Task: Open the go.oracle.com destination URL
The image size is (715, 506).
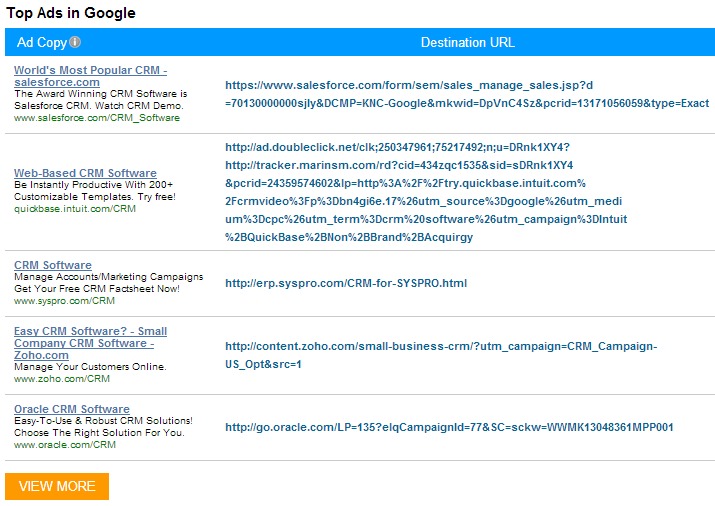Action: 449,427
